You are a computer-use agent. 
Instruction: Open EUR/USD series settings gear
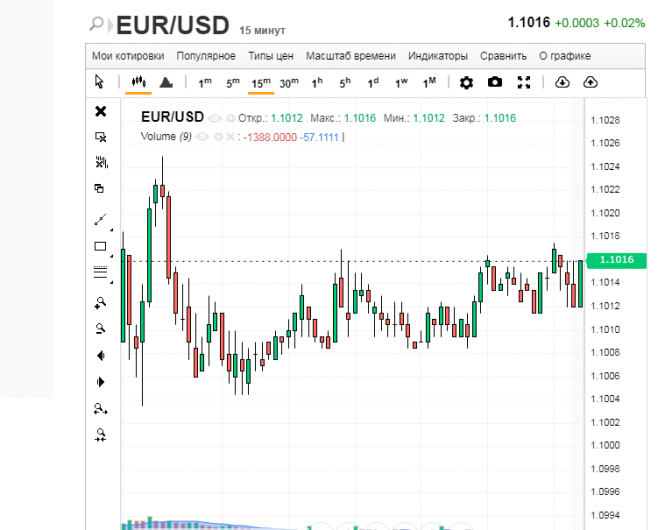click(231, 118)
